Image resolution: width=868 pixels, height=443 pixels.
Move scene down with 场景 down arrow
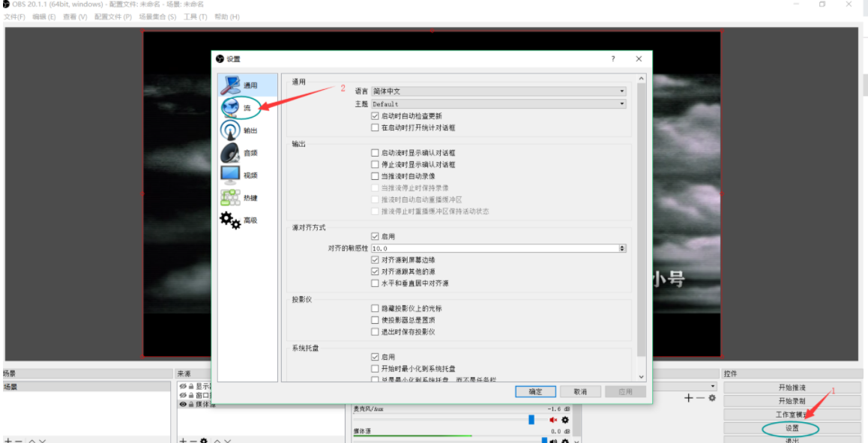click(43, 441)
